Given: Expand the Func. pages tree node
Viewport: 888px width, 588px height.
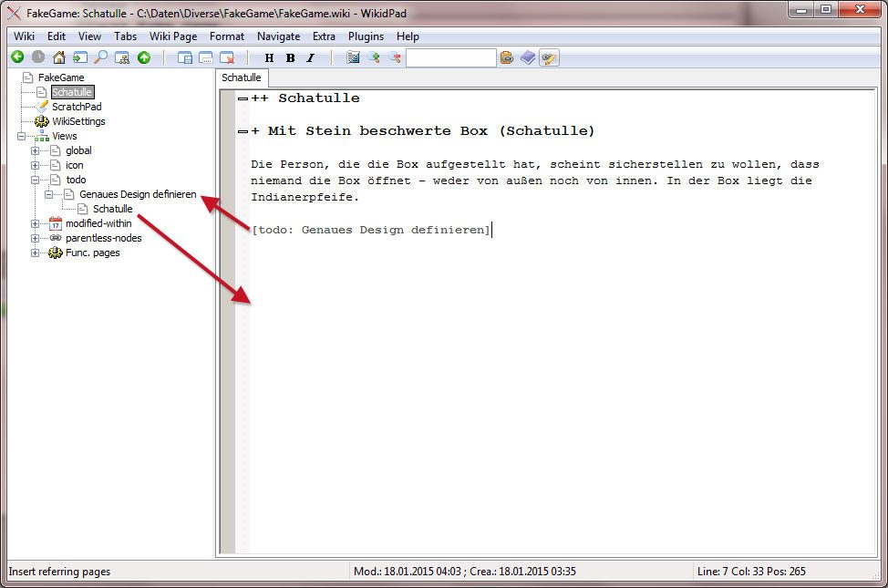Looking at the screenshot, I should coord(36,253).
